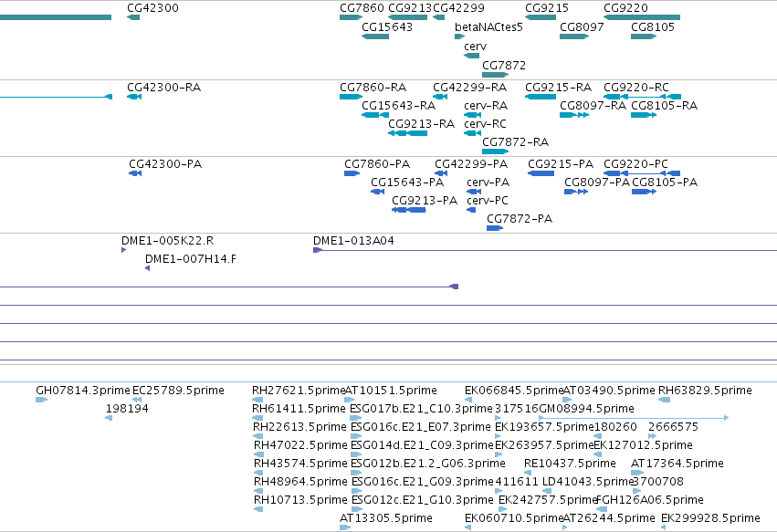Click the CG8097-PA protein glyph

click(576, 192)
